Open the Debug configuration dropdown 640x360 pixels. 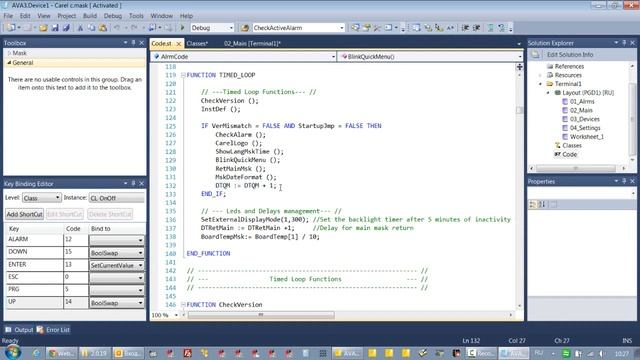[231, 28]
